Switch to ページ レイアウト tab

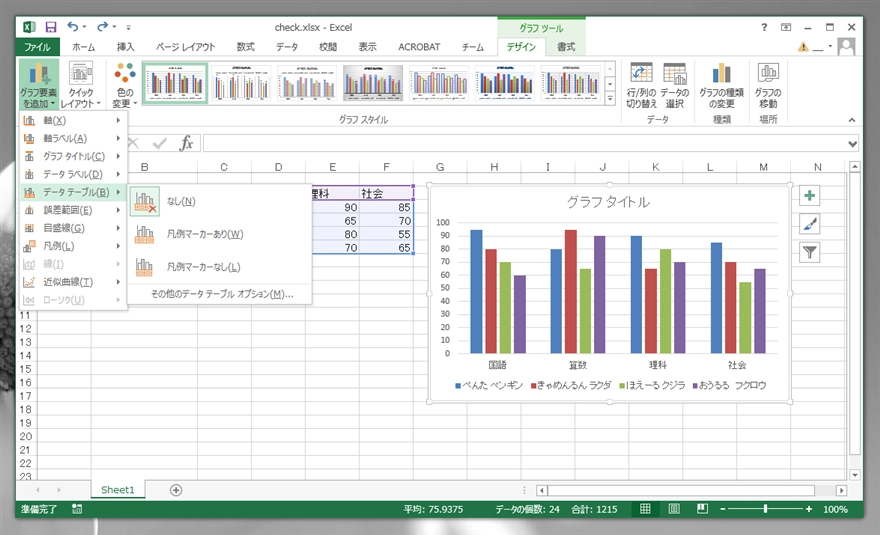185,47
